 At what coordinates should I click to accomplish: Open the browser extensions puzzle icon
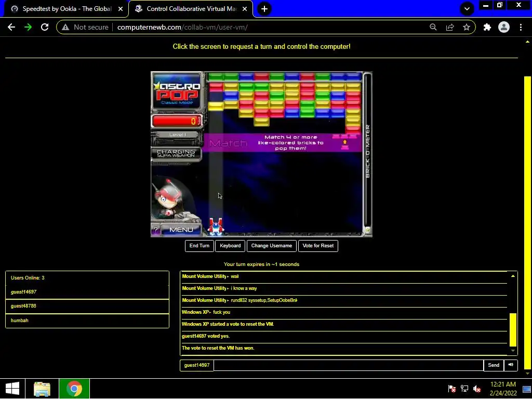(x=487, y=27)
